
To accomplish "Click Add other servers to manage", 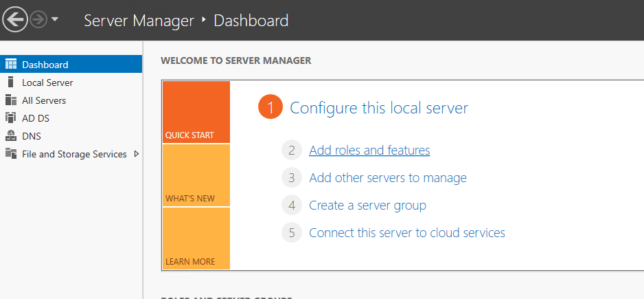I will pyautogui.click(x=388, y=178).
